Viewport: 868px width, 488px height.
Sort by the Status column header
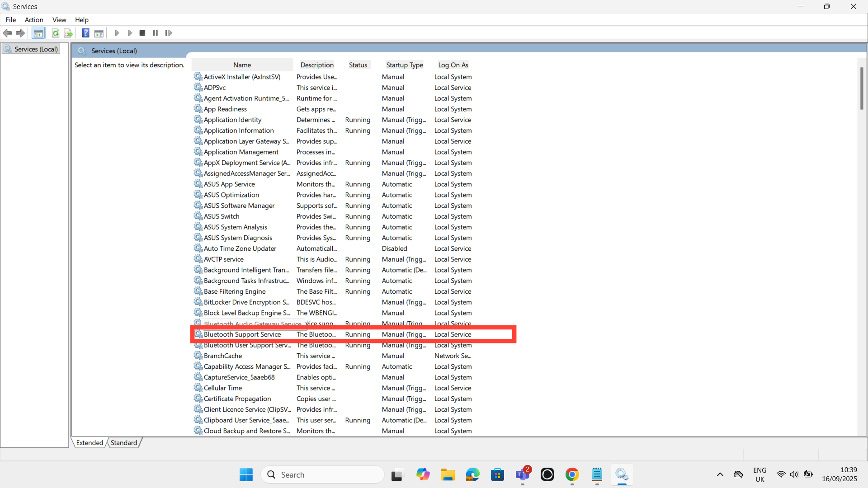click(x=358, y=65)
